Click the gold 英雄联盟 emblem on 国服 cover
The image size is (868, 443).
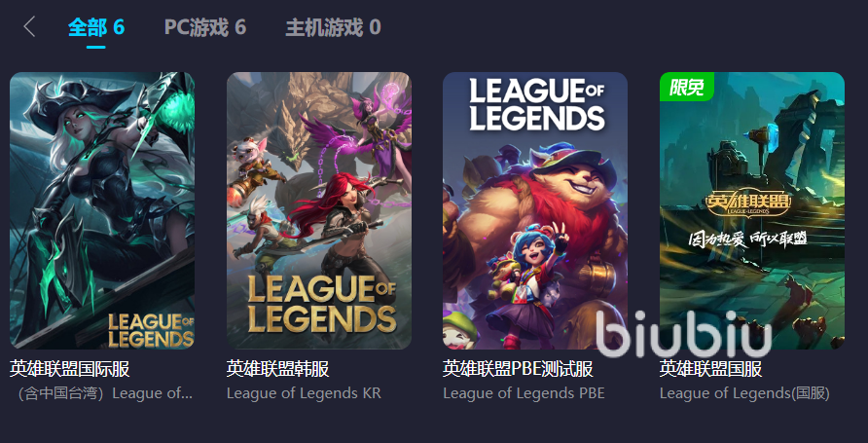coord(746,204)
